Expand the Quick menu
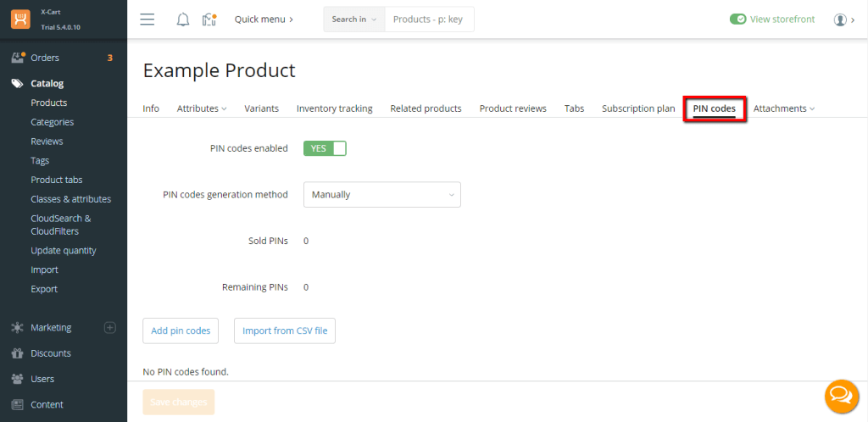The image size is (868, 422). pos(264,19)
